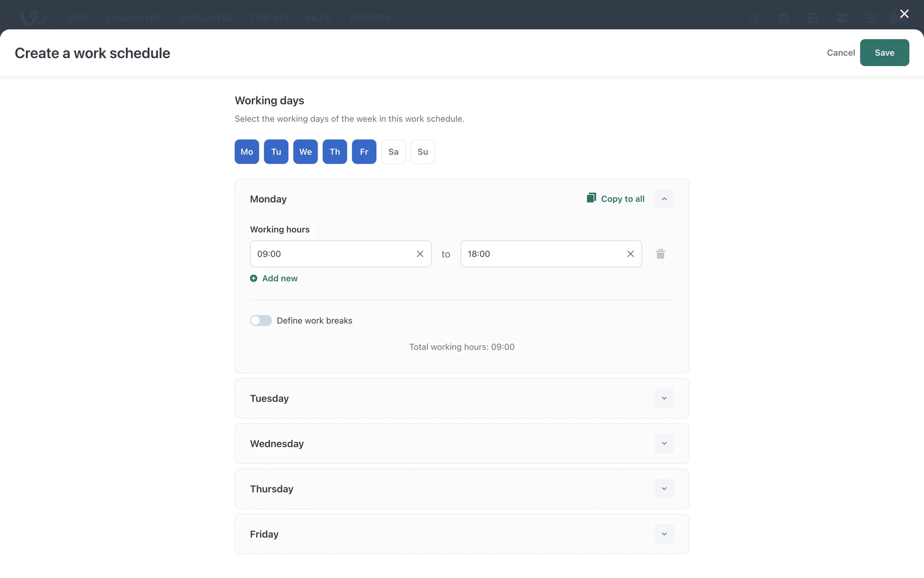Image resolution: width=924 pixels, height=578 pixels.
Task: Close the schedule dialog with X
Action: point(904,14)
